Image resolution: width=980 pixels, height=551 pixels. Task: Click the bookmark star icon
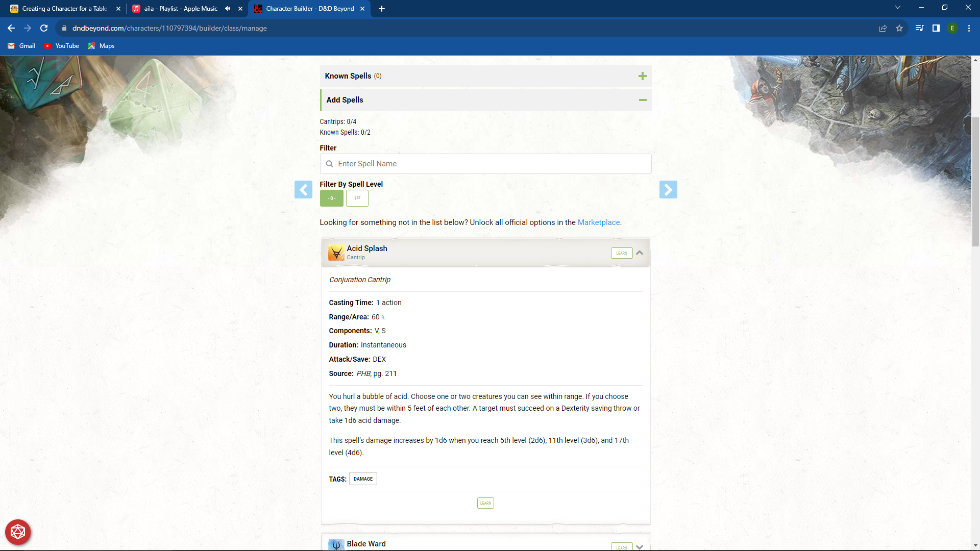point(900,28)
